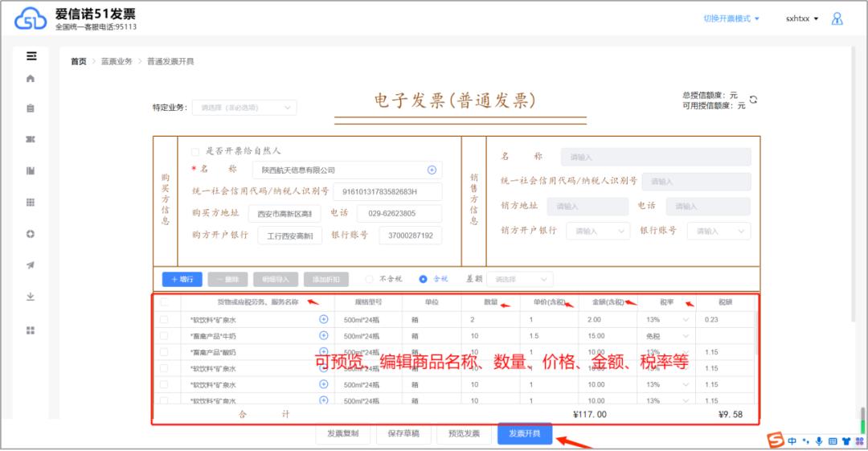The height and width of the screenshot is (451, 868).
Task: Open the shirt skin icon in the IME bar
Action: pyautogui.click(x=845, y=441)
